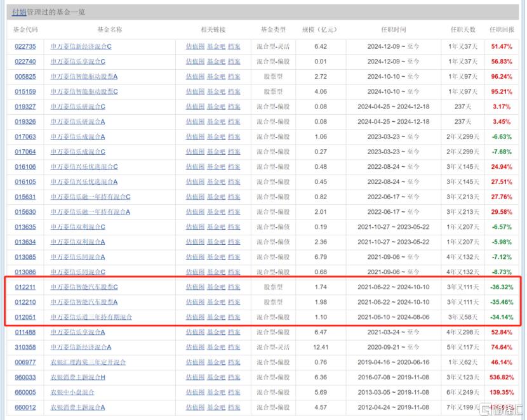Screen dimensions: 527x420
Task: Open 估值图 link for fund 310358
Action: [196, 347]
